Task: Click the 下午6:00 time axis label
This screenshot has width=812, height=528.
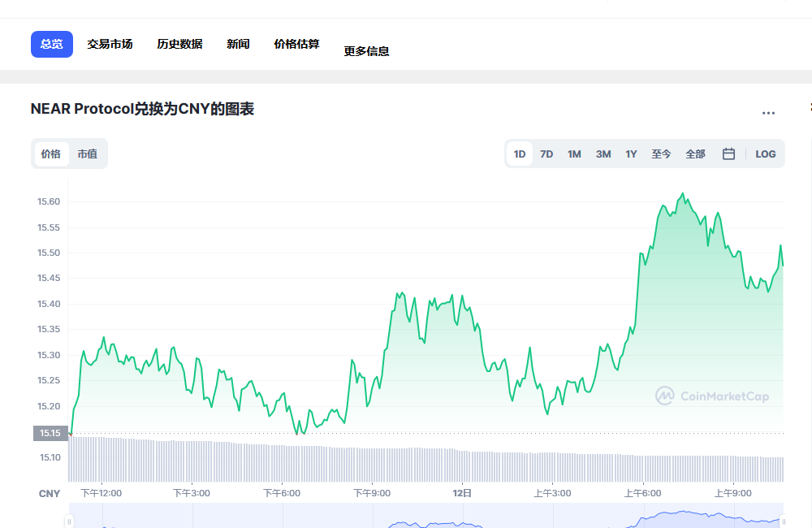Action: coord(282,493)
